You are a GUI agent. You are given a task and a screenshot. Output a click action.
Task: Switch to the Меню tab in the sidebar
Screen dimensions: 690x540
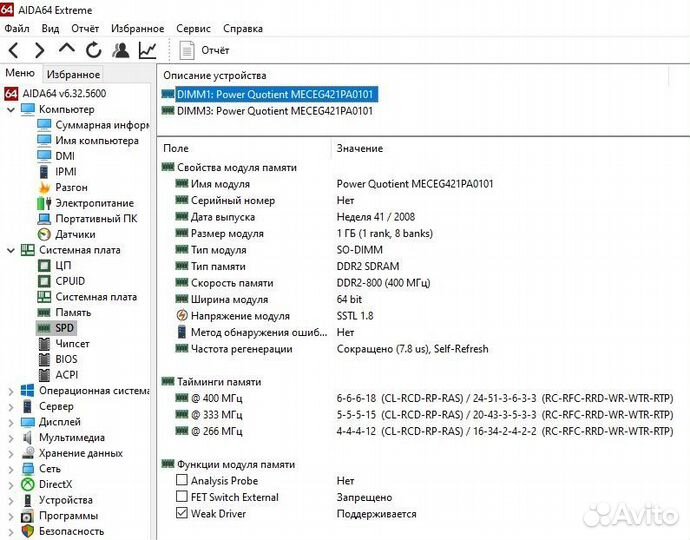pos(20,73)
